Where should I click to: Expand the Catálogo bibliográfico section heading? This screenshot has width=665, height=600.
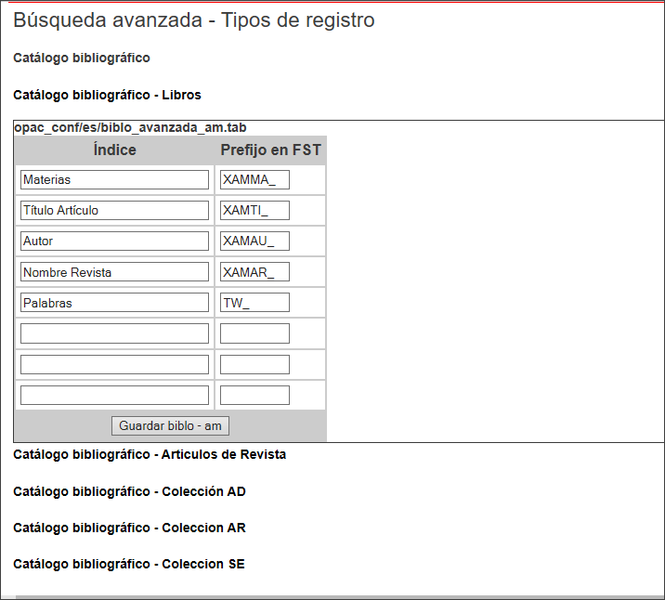(x=82, y=58)
